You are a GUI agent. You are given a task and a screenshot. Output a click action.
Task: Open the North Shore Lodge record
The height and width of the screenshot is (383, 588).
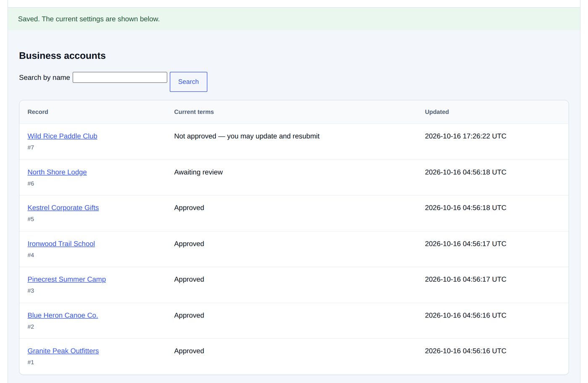57,172
